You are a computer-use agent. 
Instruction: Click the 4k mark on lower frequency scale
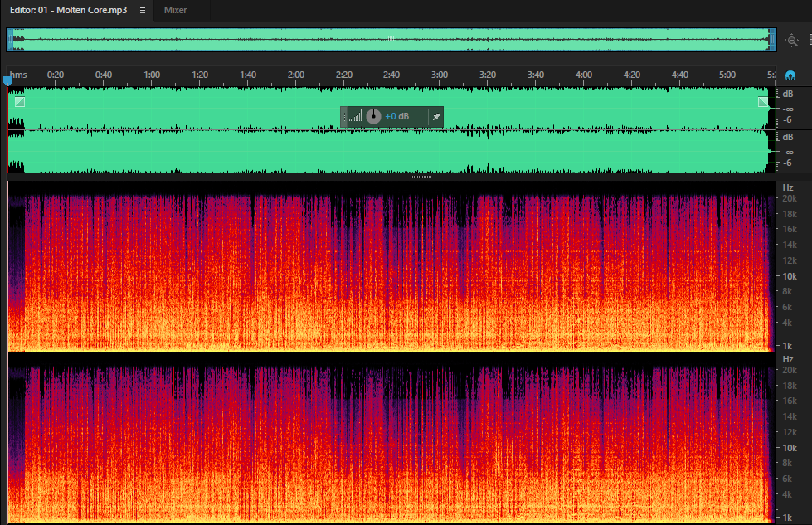tap(787, 494)
